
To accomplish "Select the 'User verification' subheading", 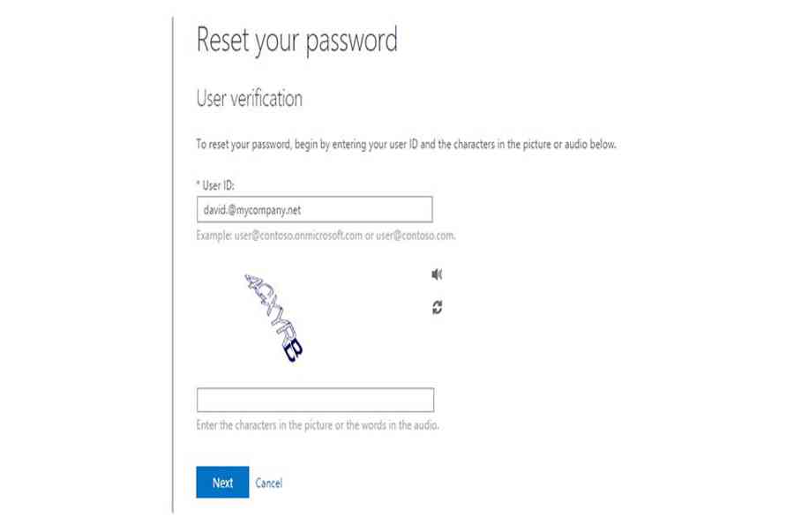I will point(249,99).
